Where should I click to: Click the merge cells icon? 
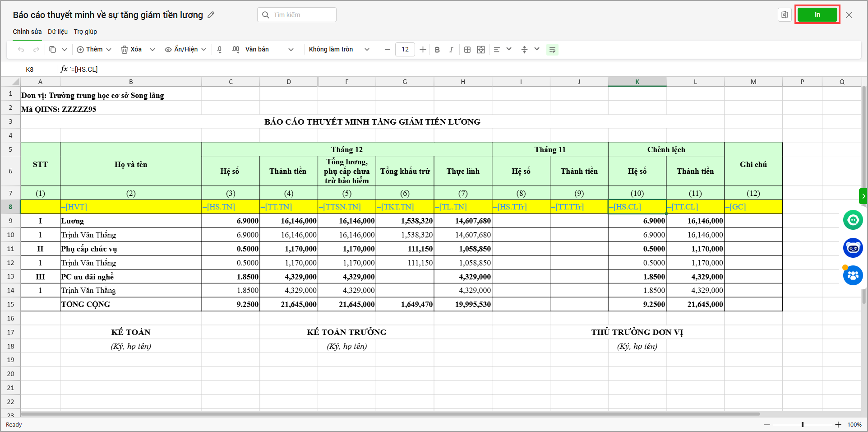pyautogui.click(x=481, y=50)
